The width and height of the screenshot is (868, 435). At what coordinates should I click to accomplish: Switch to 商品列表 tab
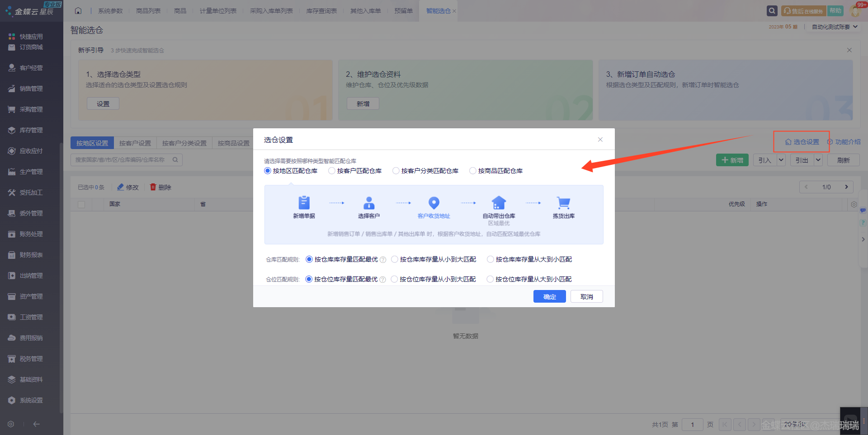tap(148, 11)
